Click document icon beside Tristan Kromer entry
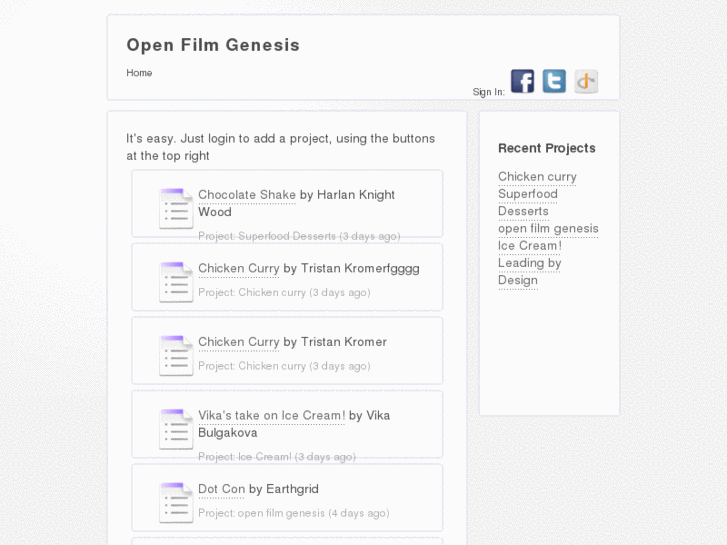Screen dimensions: 727x545 pos(176,355)
